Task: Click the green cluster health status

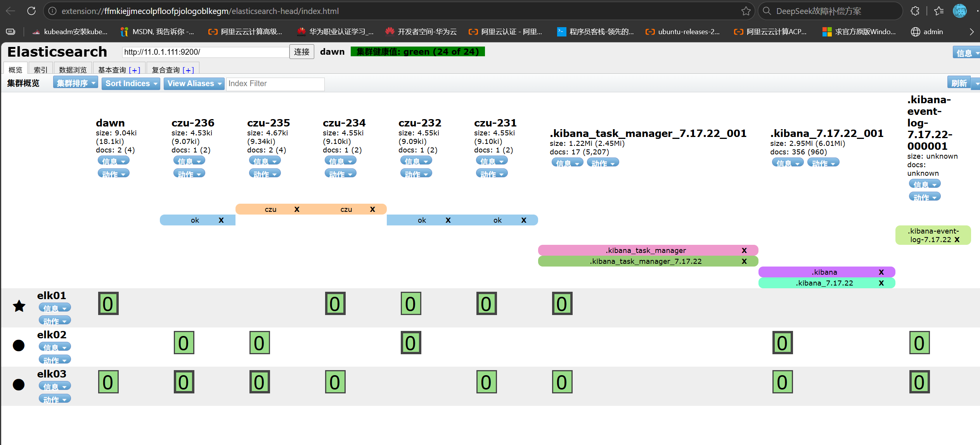Action: click(x=418, y=52)
